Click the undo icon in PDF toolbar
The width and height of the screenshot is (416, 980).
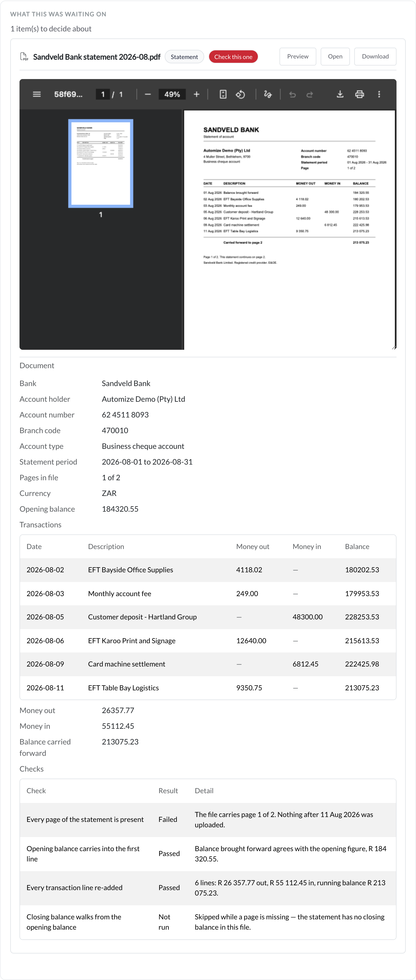coord(292,94)
